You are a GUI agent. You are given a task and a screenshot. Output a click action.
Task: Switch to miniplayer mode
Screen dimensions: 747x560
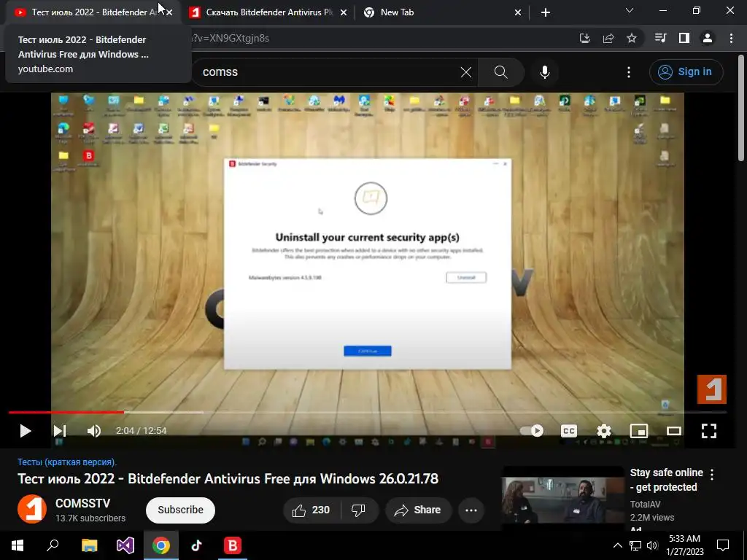coord(639,431)
